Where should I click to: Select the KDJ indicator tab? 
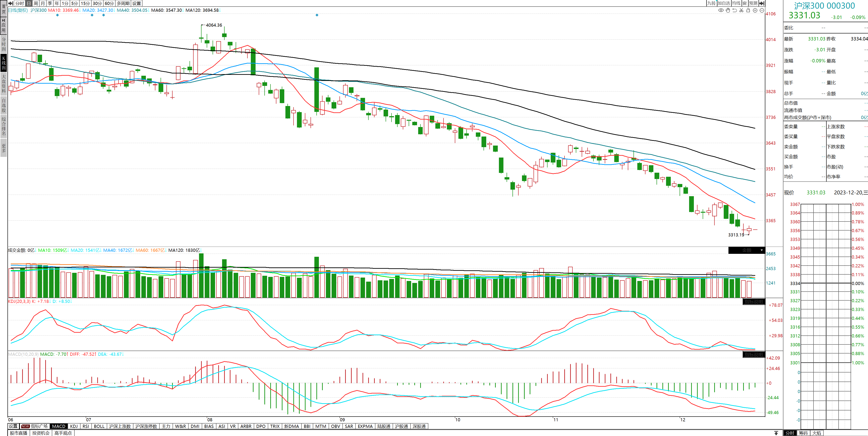coord(74,426)
